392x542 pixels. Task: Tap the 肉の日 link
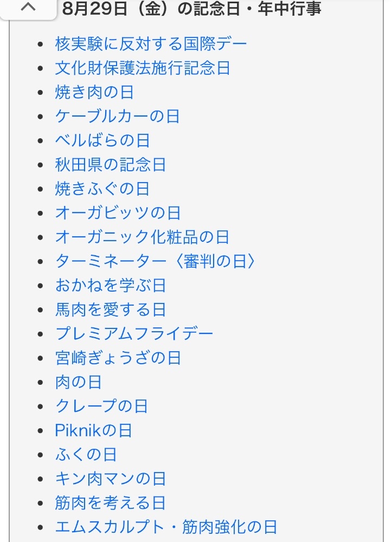click(79, 382)
